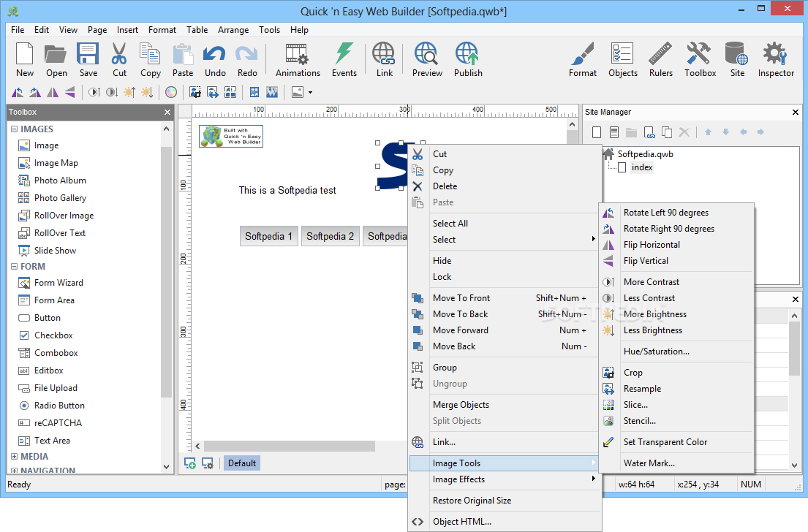Viewport: 808px width, 532px height.
Task: Open the Animations toolbar icon
Action: click(298, 60)
